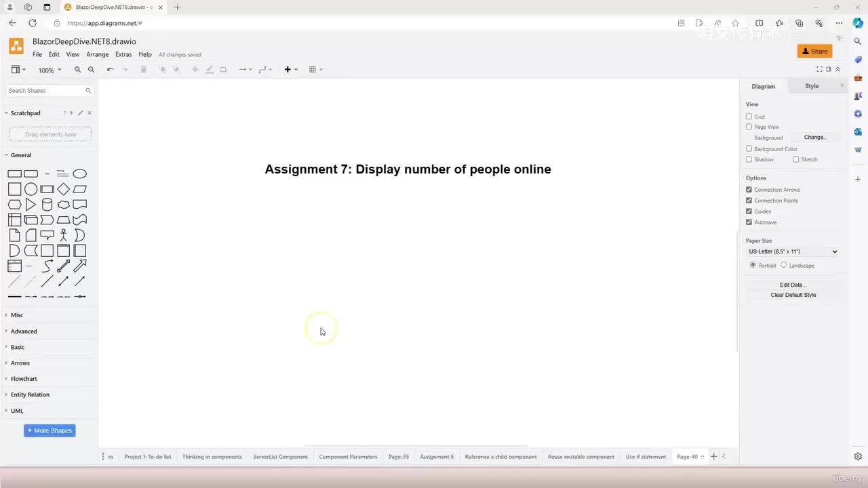Open the connection arrow style dropdown
868x488 pixels.
tap(245, 70)
